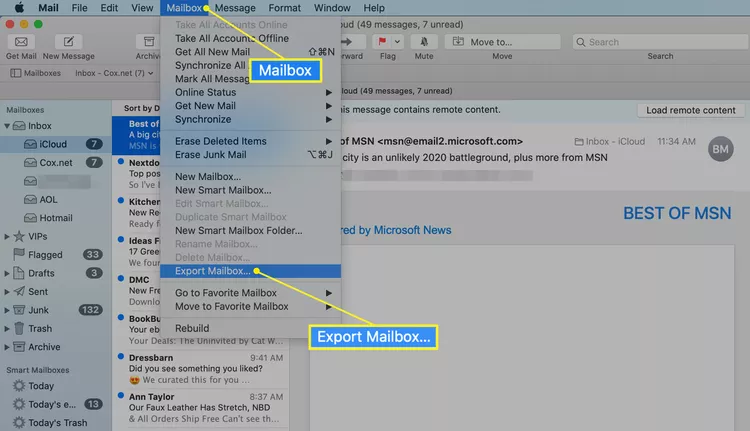Click the Today's e... gear icon
Viewport: 750px width, 431px height.
click(19, 404)
